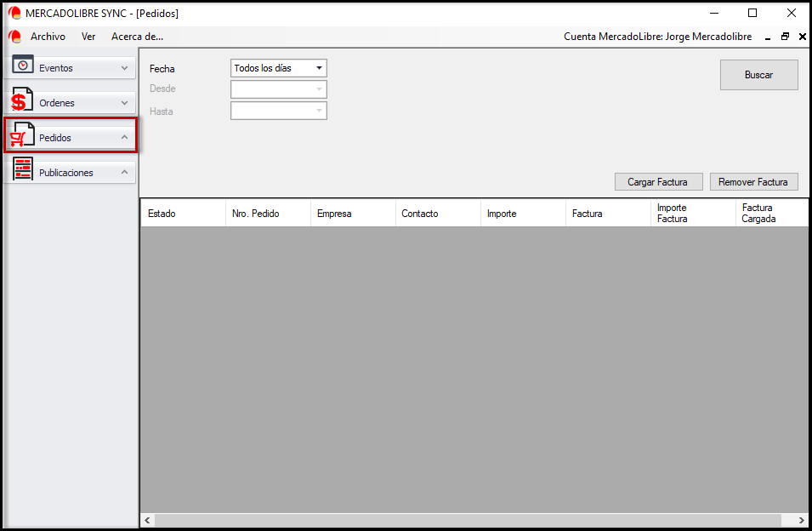Select the Eventos sidebar label
The width and height of the screenshot is (812, 531).
coord(56,68)
